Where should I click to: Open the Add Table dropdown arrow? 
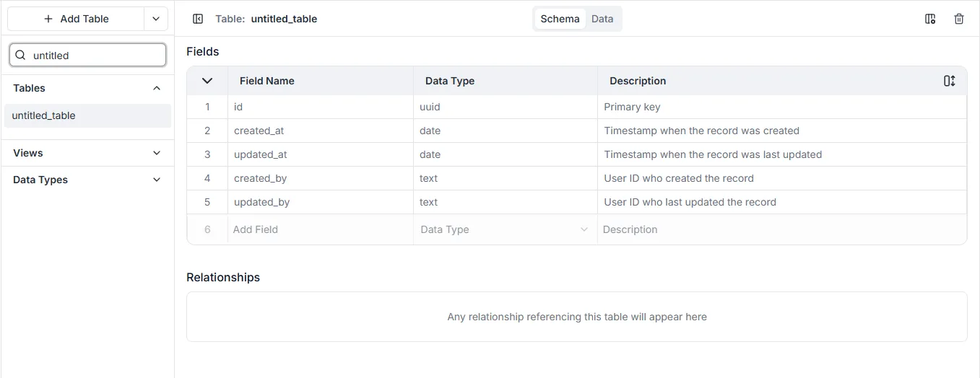[x=156, y=19]
